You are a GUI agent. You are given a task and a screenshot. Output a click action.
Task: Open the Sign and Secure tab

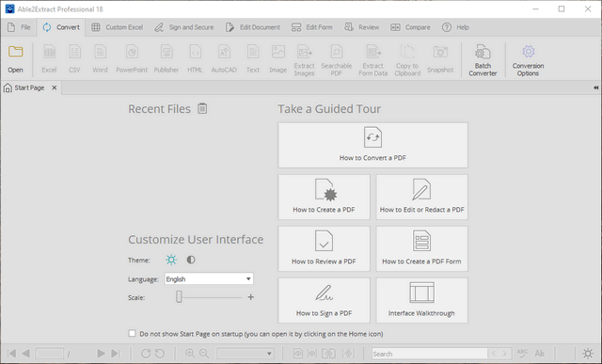[184, 27]
